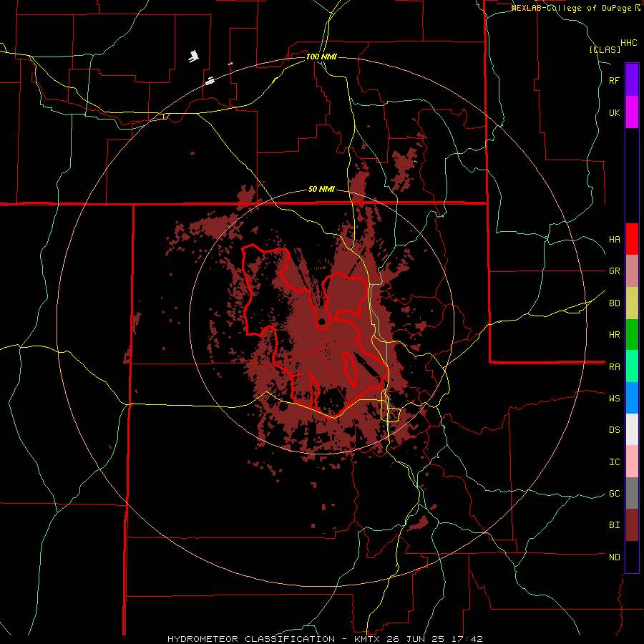644x644 pixels.
Task: Click the 50 NMI range ring label
Action: (321, 190)
